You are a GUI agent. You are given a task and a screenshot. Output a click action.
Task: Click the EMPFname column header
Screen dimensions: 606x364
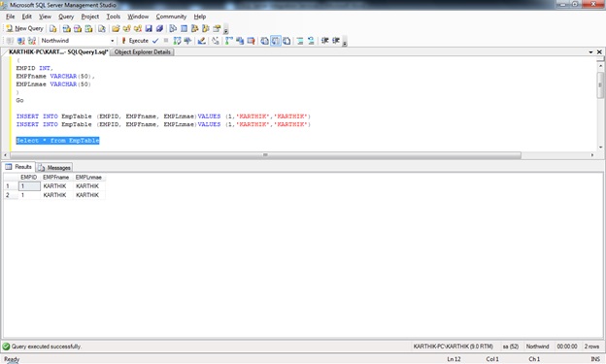click(x=56, y=178)
